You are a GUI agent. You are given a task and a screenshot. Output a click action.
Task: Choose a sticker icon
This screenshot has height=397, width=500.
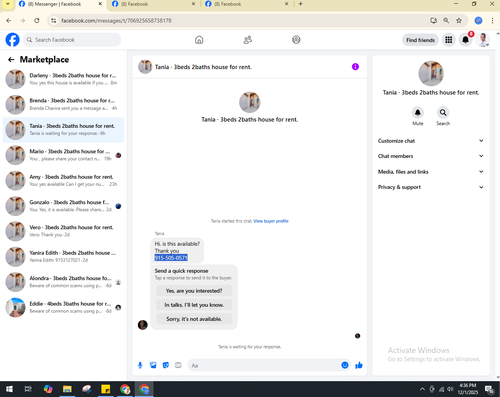166,365
